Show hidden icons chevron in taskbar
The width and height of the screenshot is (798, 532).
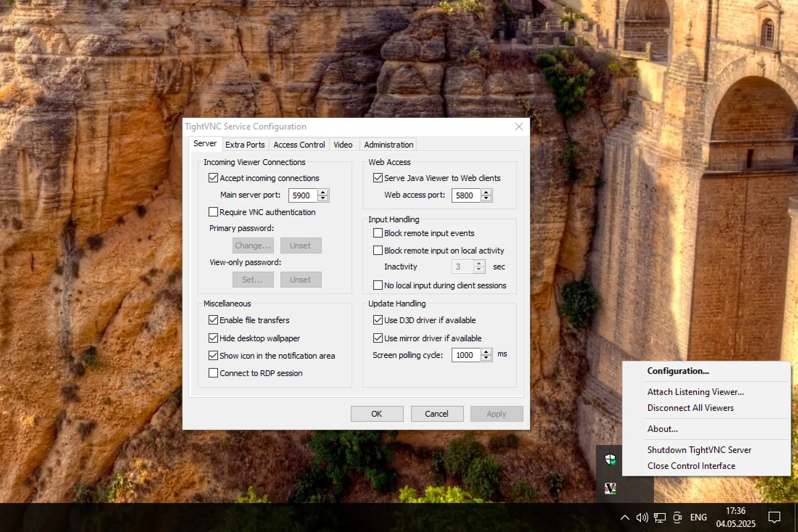(625, 517)
